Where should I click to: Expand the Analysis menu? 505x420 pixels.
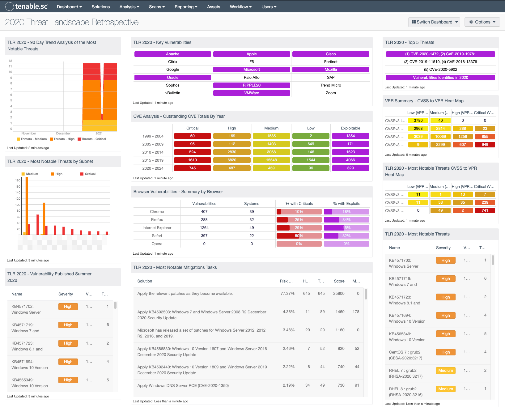click(x=129, y=7)
